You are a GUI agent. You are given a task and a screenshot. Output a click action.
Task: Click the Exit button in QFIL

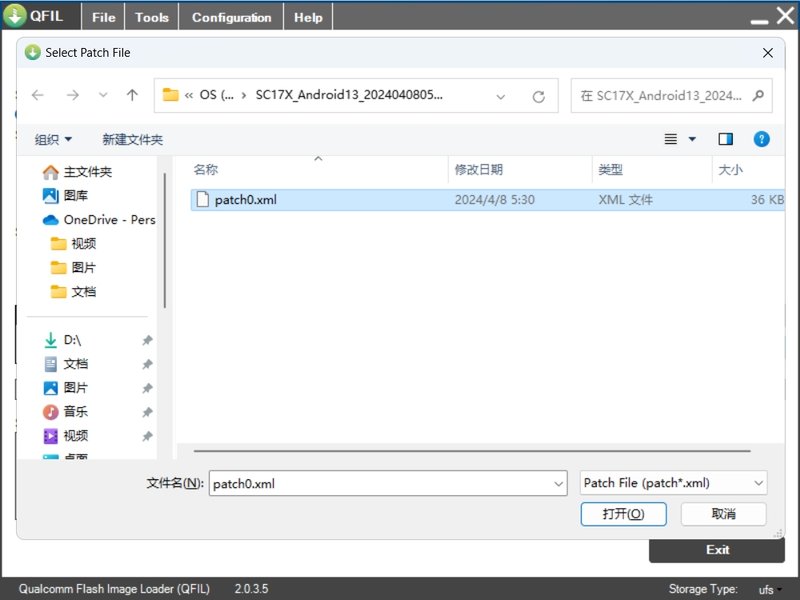tap(717, 551)
